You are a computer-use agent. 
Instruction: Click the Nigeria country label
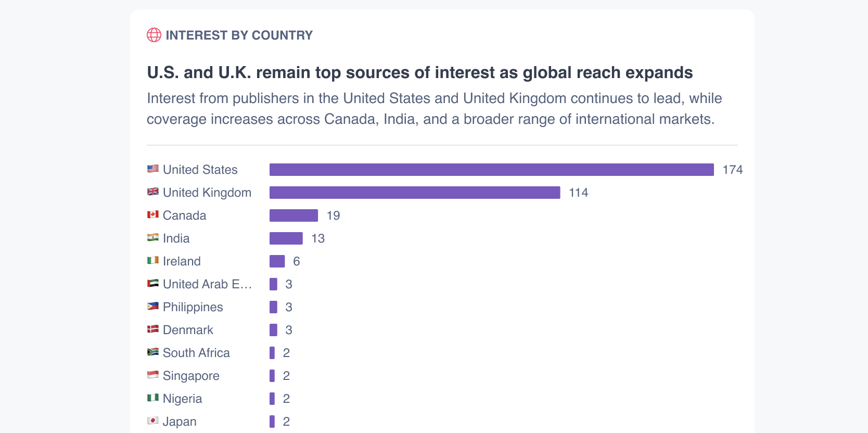(182, 399)
